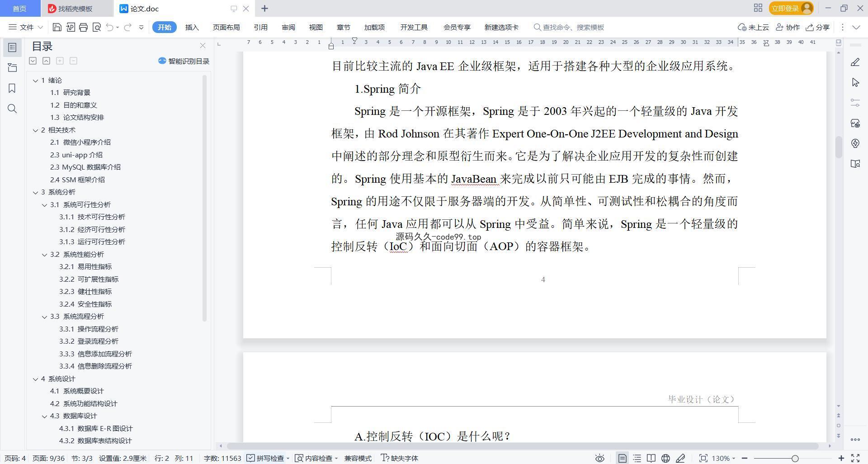Close the 目录 navigation pane

point(203,46)
